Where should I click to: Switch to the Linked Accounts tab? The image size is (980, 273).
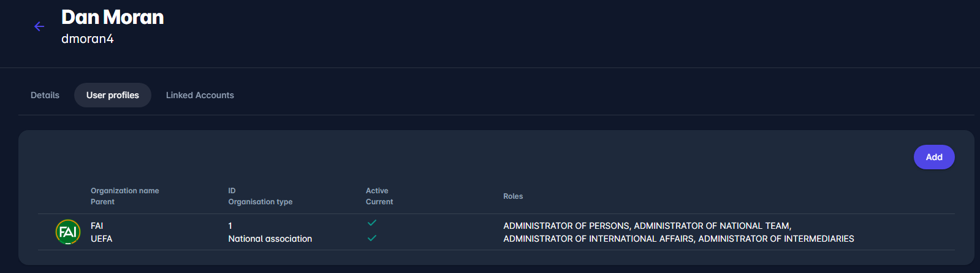pyautogui.click(x=200, y=95)
